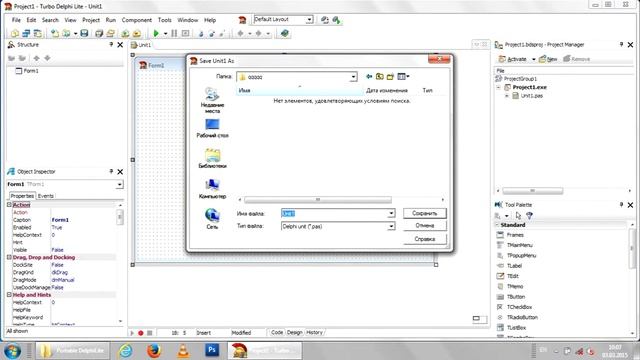Click the blue Save floppy toolbar icon
The image size is (640, 360).
(84, 33)
